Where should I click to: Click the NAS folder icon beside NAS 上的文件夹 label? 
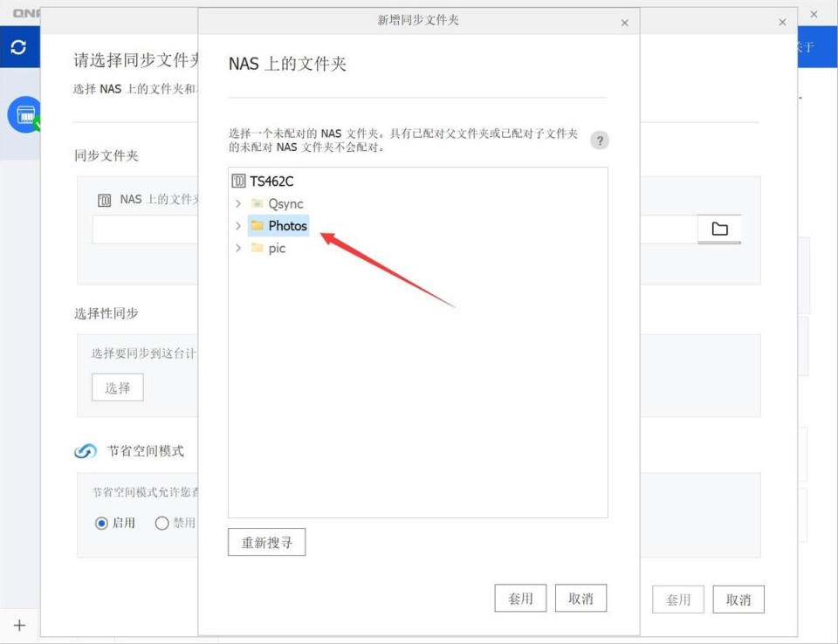(x=104, y=201)
